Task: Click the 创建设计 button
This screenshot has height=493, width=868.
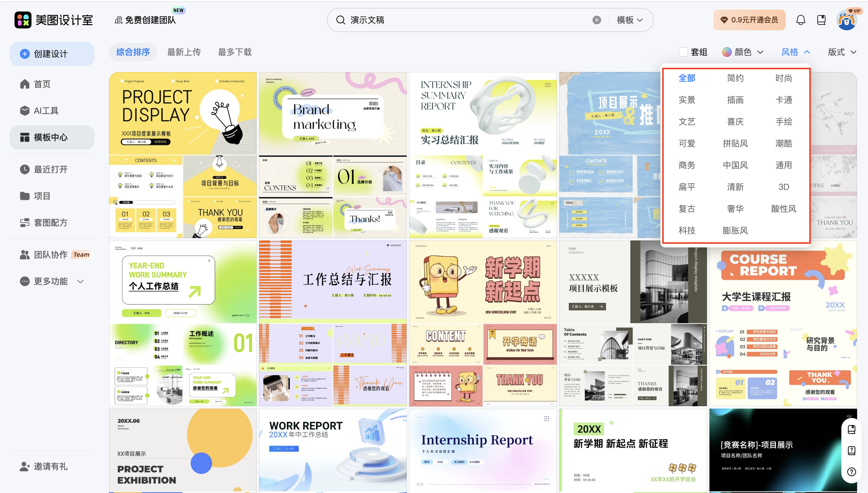Action: (x=52, y=54)
